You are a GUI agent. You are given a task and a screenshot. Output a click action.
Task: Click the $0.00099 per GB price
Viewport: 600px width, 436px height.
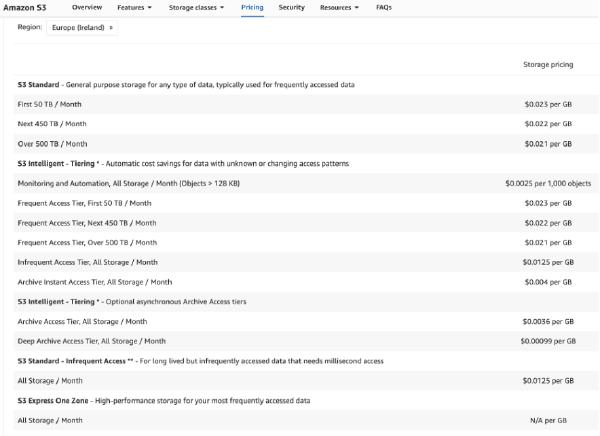pyautogui.click(x=548, y=341)
